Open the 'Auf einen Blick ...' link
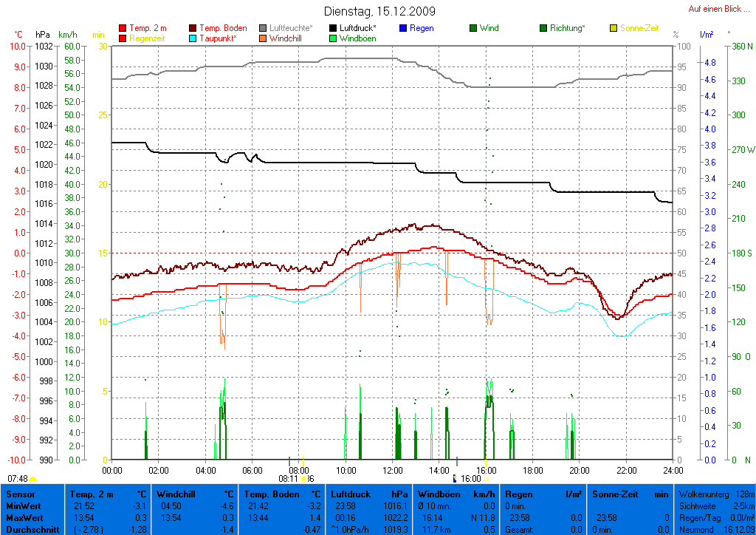756x535 pixels. point(714,9)
